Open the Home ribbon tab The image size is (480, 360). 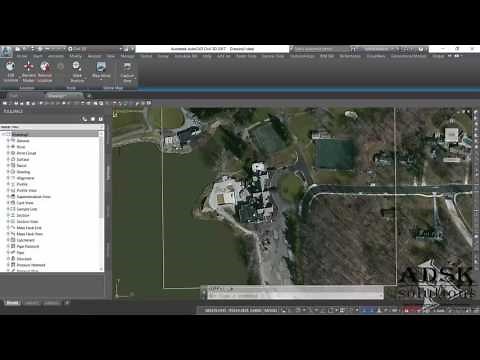[x=22, y=56]
